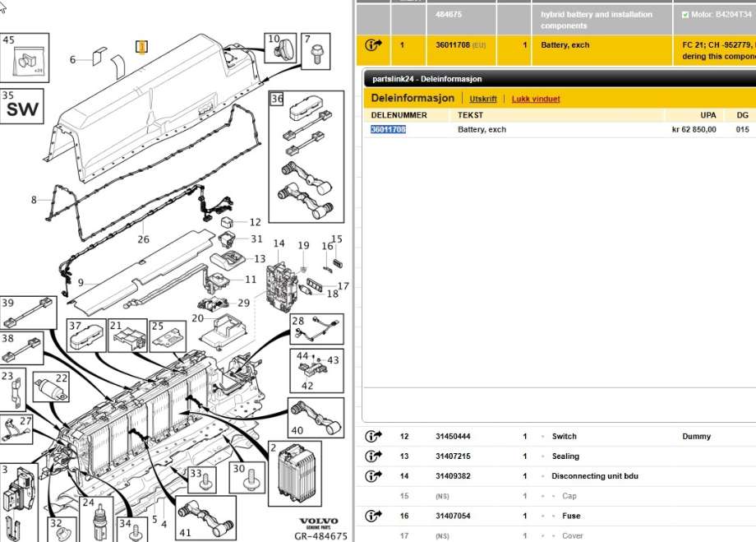Click part number 31450444 in the list

453,436
